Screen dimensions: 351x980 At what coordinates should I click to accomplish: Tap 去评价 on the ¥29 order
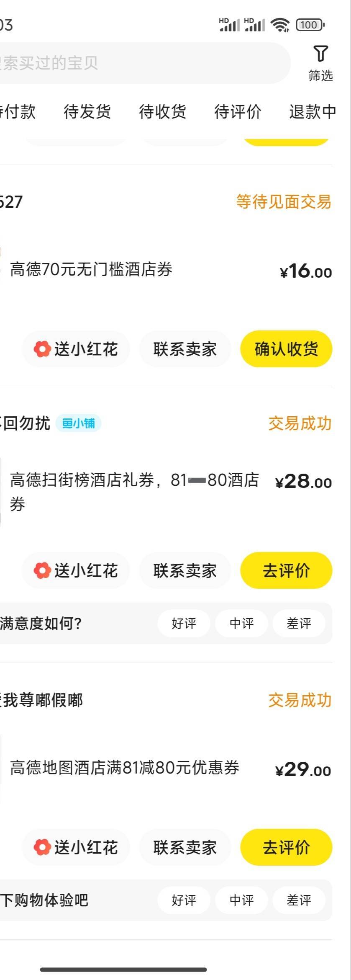[x=286, y=847]
